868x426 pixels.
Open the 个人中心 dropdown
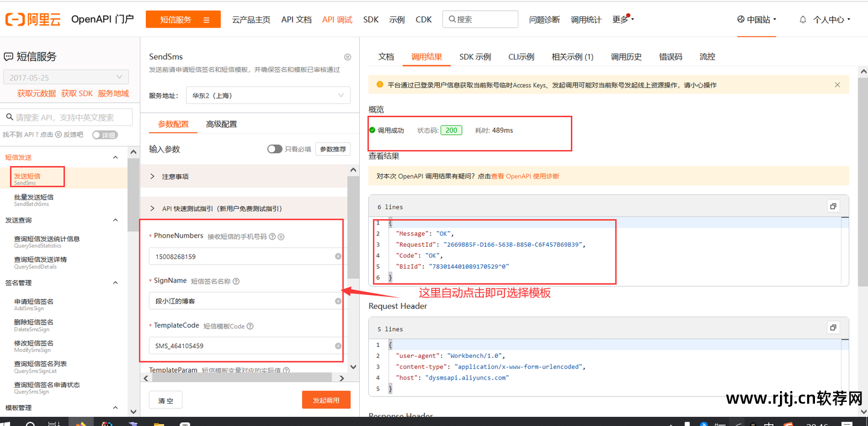(832, 19)
